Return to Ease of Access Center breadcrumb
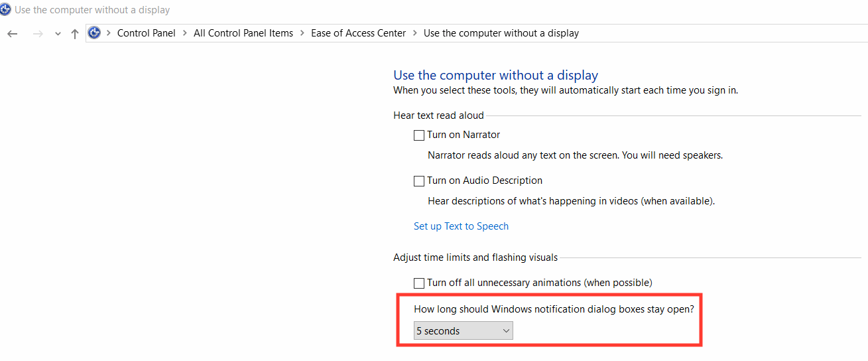This screenshot has width=868, height=361. tap(358, 33)
